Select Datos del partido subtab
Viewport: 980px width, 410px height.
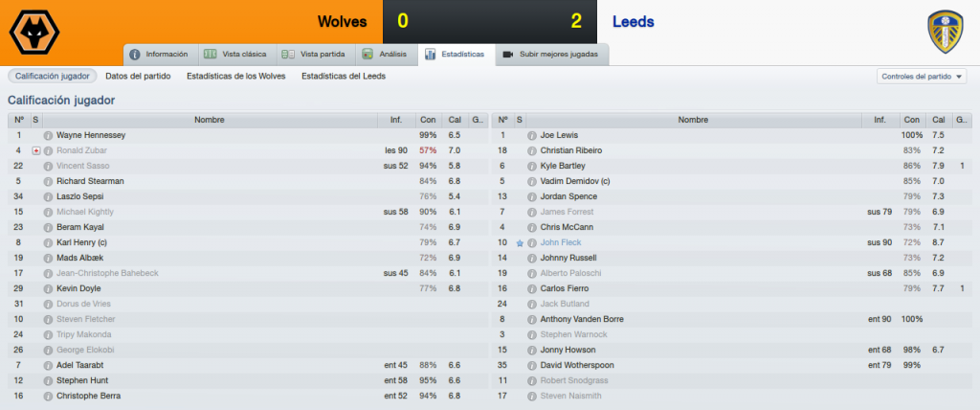(138, 76)
